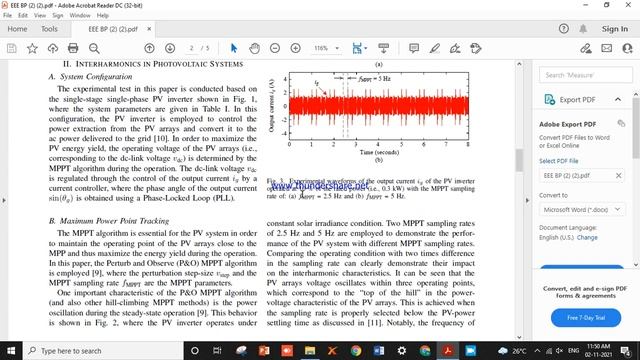Open Settings gear on the taskbar
Image resolution: width=640 pixels, height=360 pixels.
pyautogui.click(x=402, y=351)
